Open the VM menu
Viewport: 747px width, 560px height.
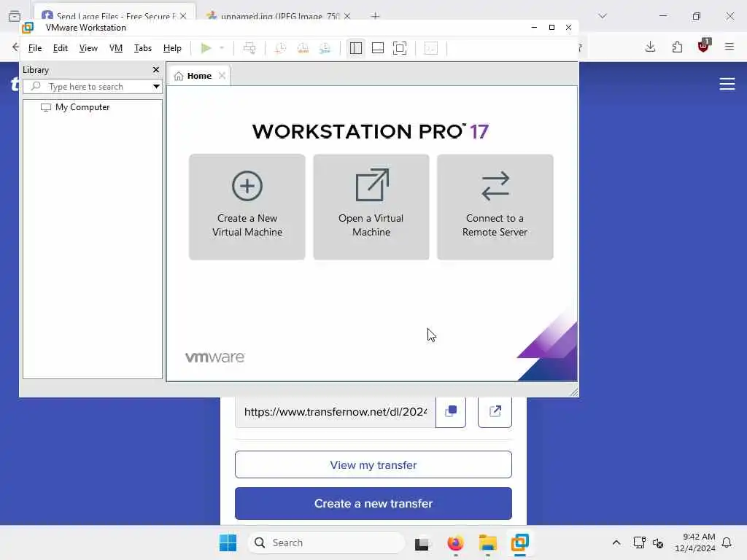116,48
